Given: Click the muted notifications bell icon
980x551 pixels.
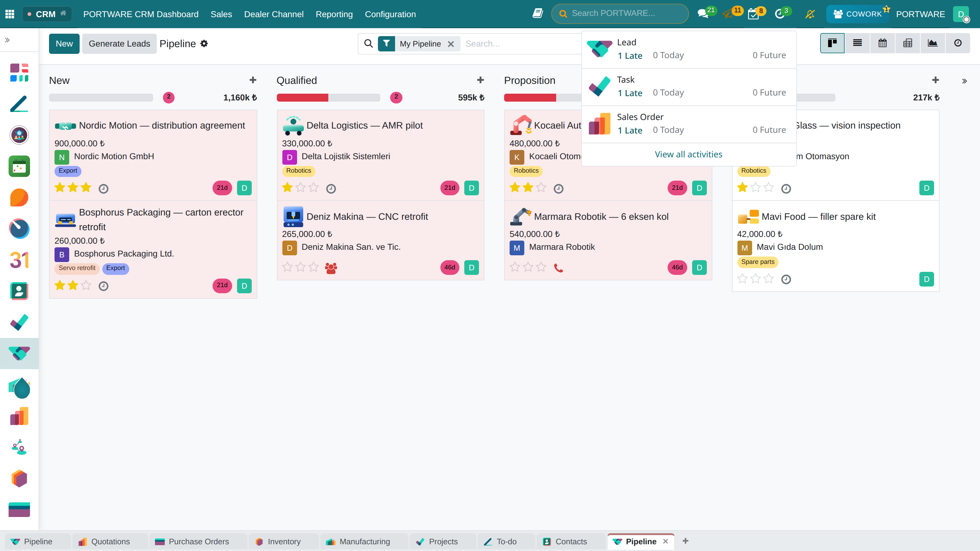Looking at the screenshot, I should [810, 14].
